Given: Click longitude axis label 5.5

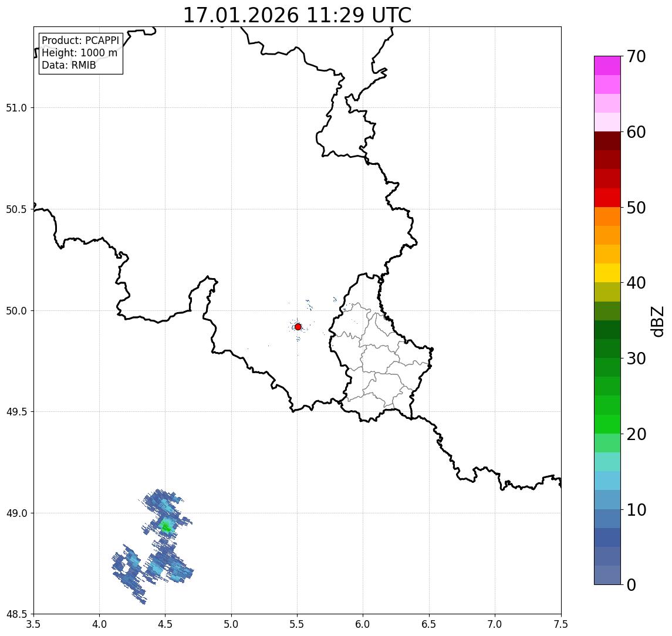Looking at the screenshot, I should tap(298, 624).
